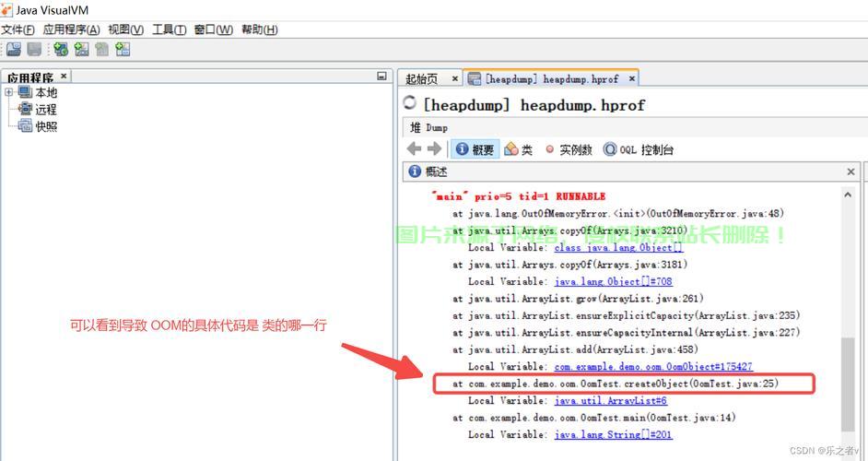Close the 概述 overview section
The width and height of the screenshot is (868, 461).
point(850,171)
